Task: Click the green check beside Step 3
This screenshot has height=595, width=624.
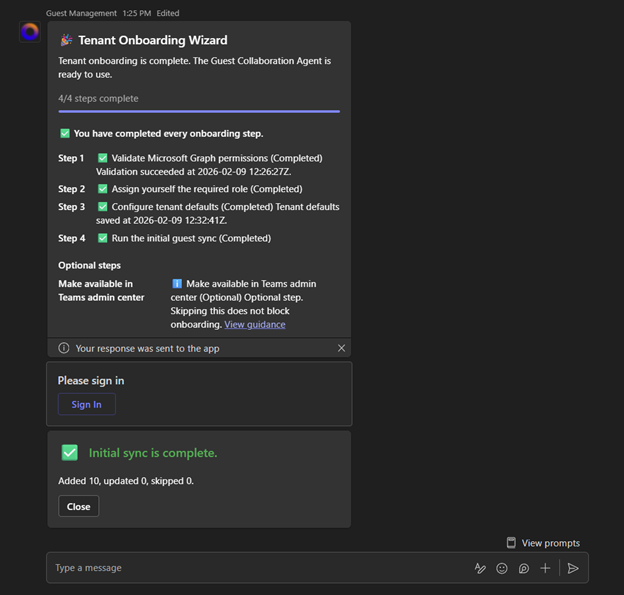Action: point(102,207)
